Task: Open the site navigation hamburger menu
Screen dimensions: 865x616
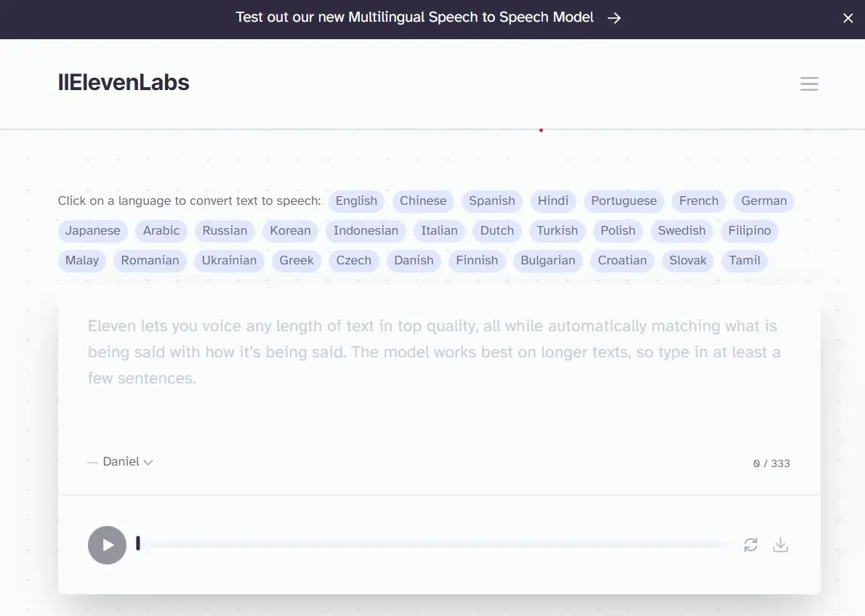Action: point(809,84)
